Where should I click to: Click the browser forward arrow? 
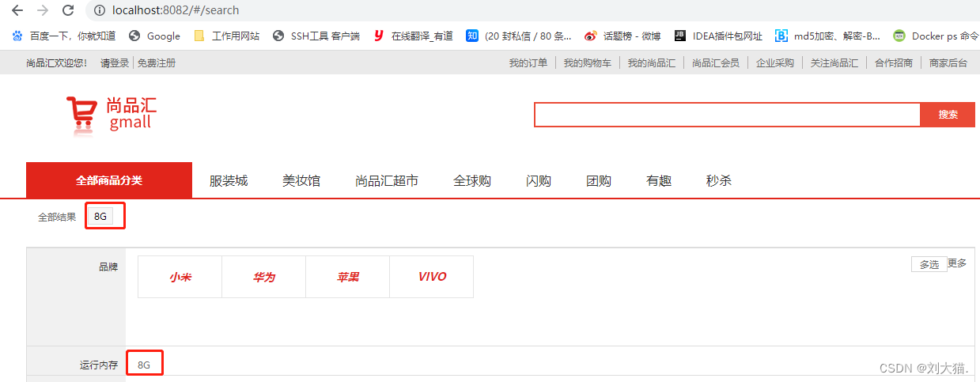click(43, 10)
